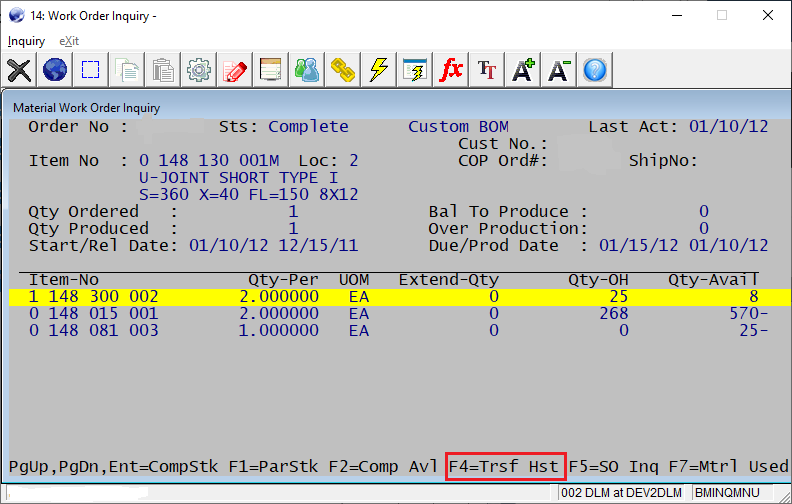Click status bar entry 002 DLM at DEV2DLM
Image resolution: width=792 pixels, height=504 pixels.
(x=621, y=493)
